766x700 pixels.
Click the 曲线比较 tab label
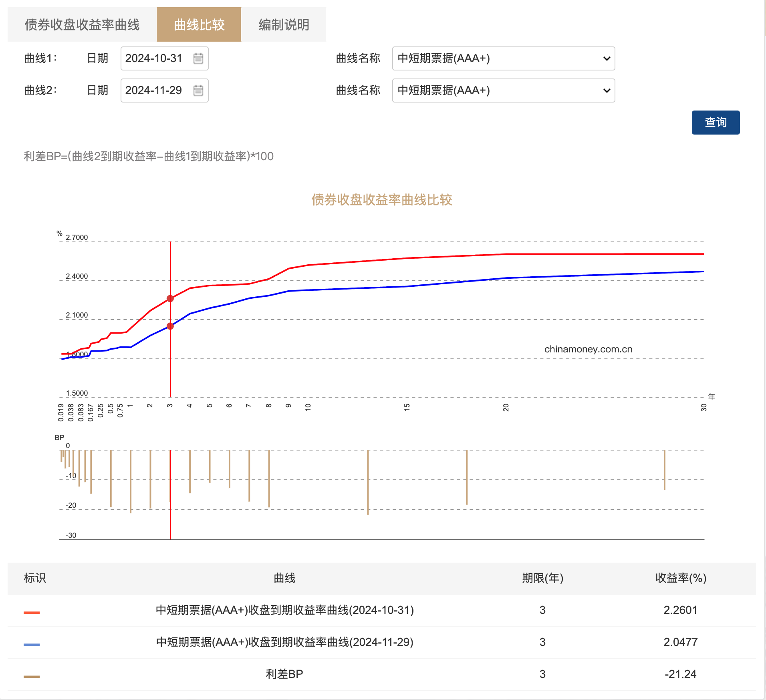(198, 24)
